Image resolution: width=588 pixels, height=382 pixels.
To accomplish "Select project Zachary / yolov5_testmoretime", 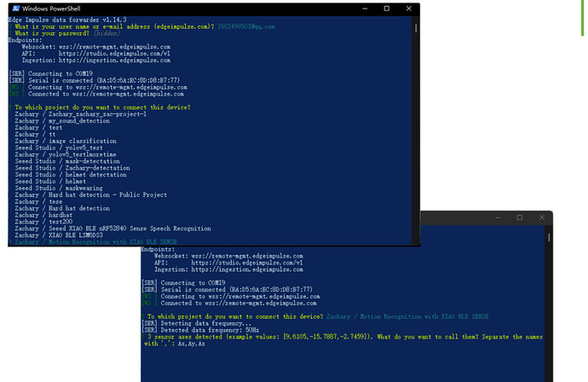I will 66,154.
